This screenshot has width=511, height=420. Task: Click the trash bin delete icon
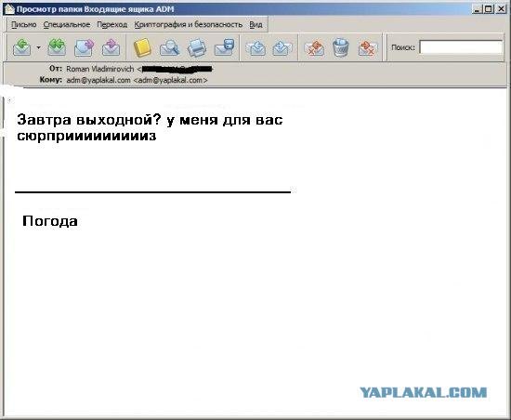[341, 47]
